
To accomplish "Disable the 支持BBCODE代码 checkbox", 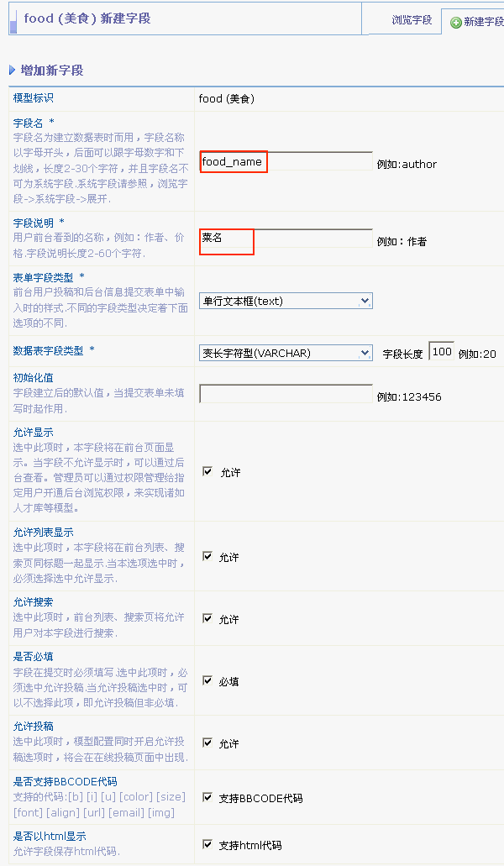I will point(207,797).
